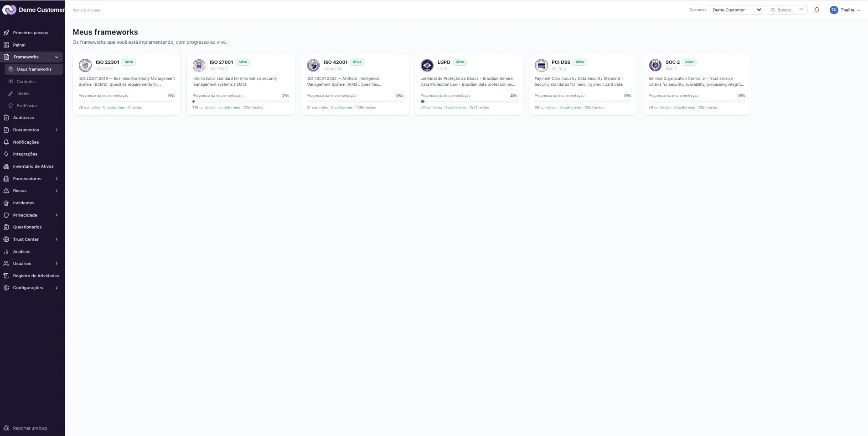Open the ISO 42001 framework card title
The height and width of the screenshot is (436, 868).
[336, 62]
